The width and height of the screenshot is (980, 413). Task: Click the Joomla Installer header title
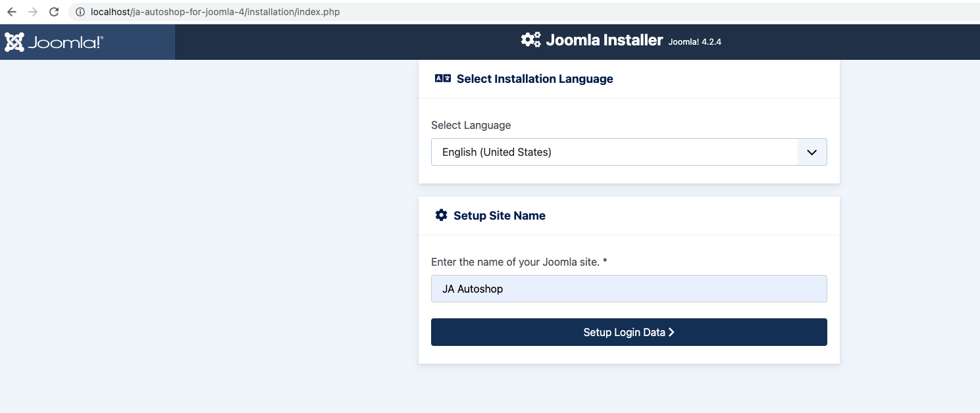pyautogui.click(x=604, y=40)
